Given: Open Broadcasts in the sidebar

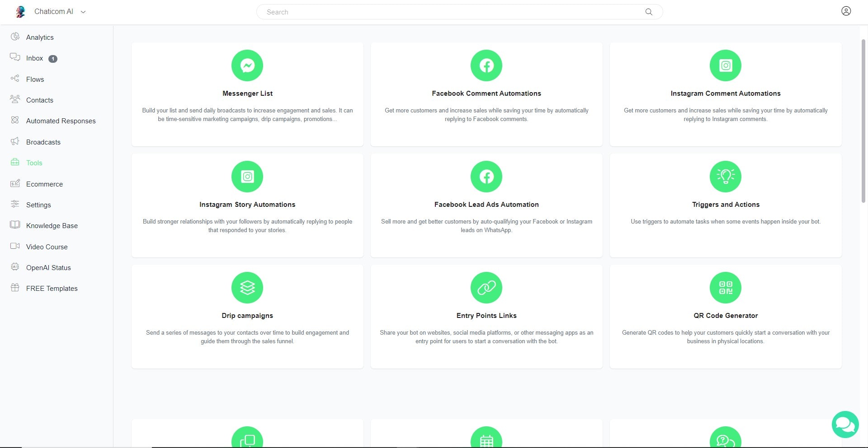Looking at the screenshot, I should tap(43, 142).
